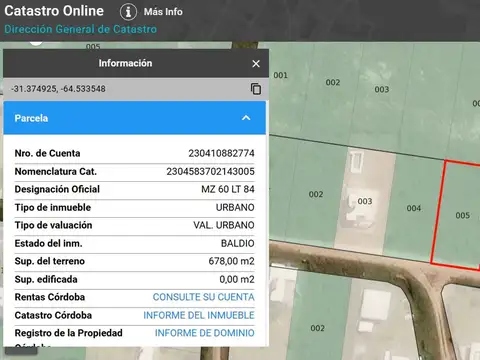The image size is (480, 360).
Task: Collapse the Parcela section chevron
Action: point(246,118)
